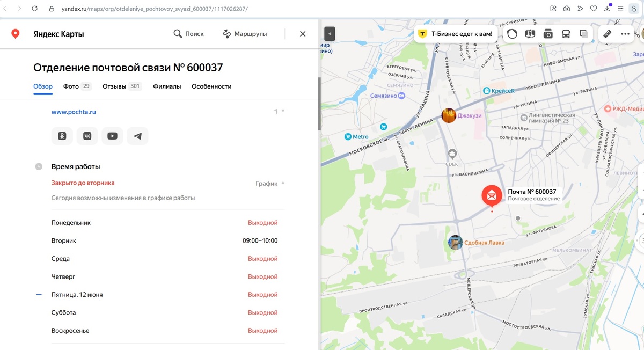The height and width of the screenshot is (350, 644).
Task: Click the grey dot marker near ул. Фатьянова
Action: tap(517, 218)
